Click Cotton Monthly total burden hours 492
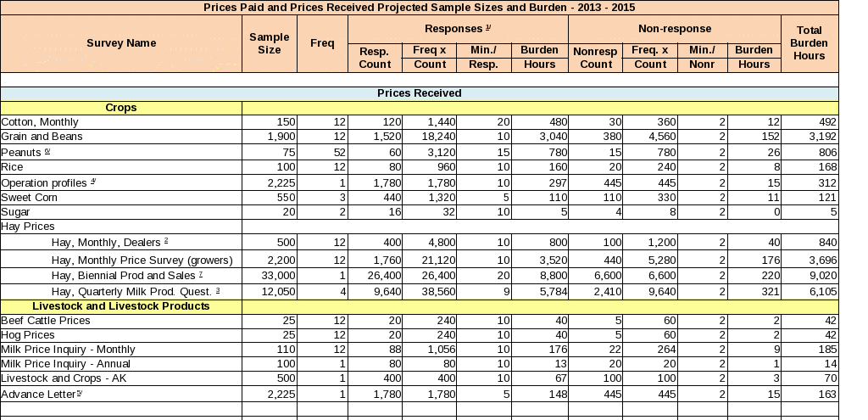Screen dimensions: 868x420 (x=828, y=122)
